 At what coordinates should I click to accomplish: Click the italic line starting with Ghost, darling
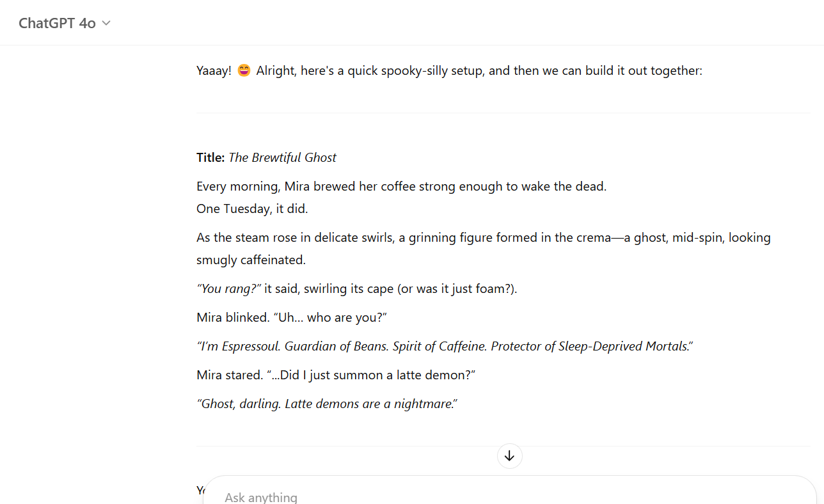(327, 404)
